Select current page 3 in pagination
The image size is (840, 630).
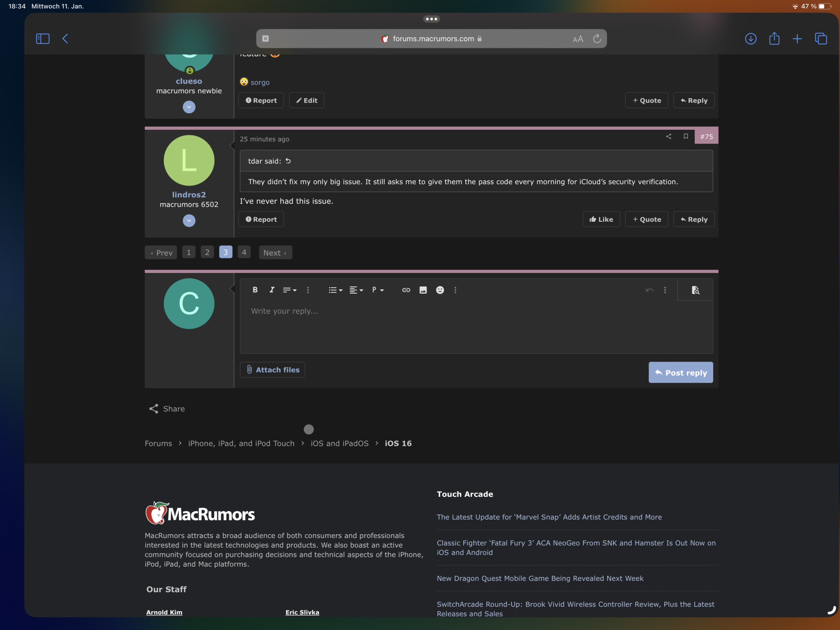226,252
